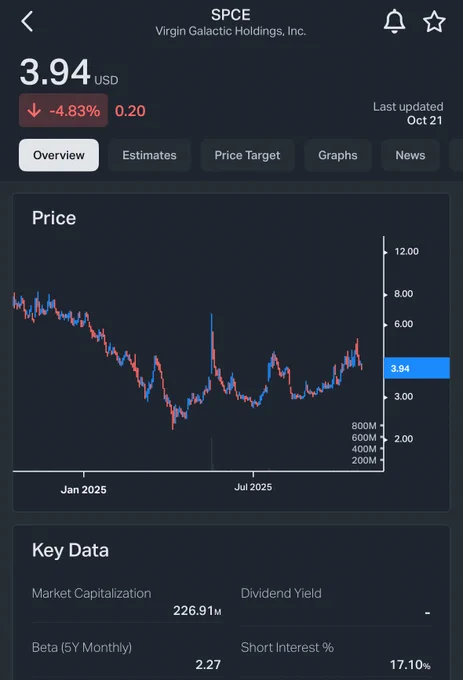The image size is (463, 680).
Task: Tap the red down-arrow percent change badge
Action: click(x=63, y=111)
